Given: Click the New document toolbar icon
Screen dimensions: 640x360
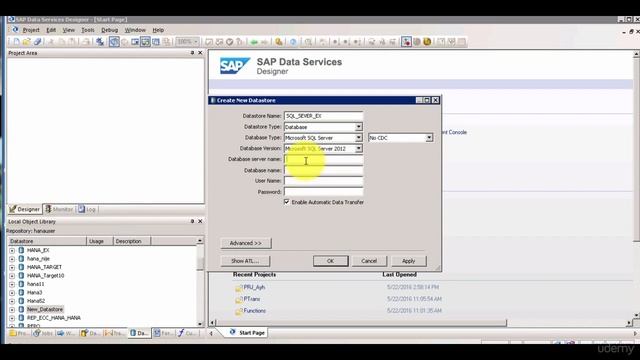Looking at the screenshot, I should click(x=16, y=42).
